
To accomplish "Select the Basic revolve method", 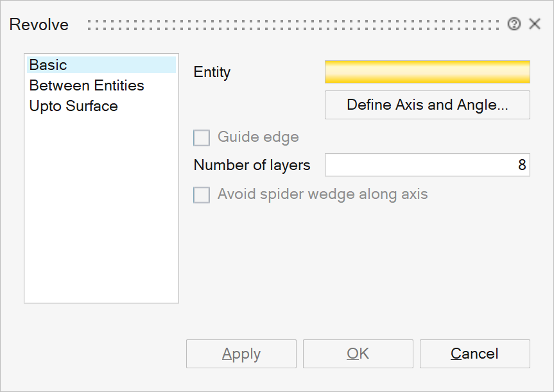I will pos(48,65).
